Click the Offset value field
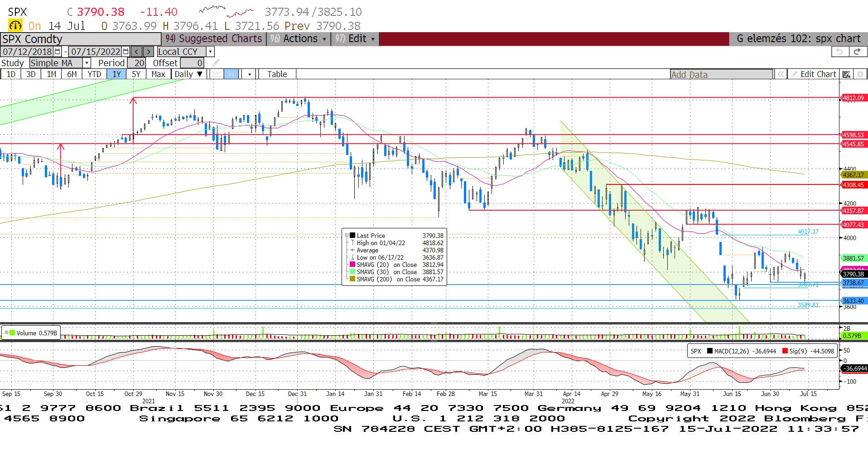The width and height of the screenshot is (868, 454). 192,63
